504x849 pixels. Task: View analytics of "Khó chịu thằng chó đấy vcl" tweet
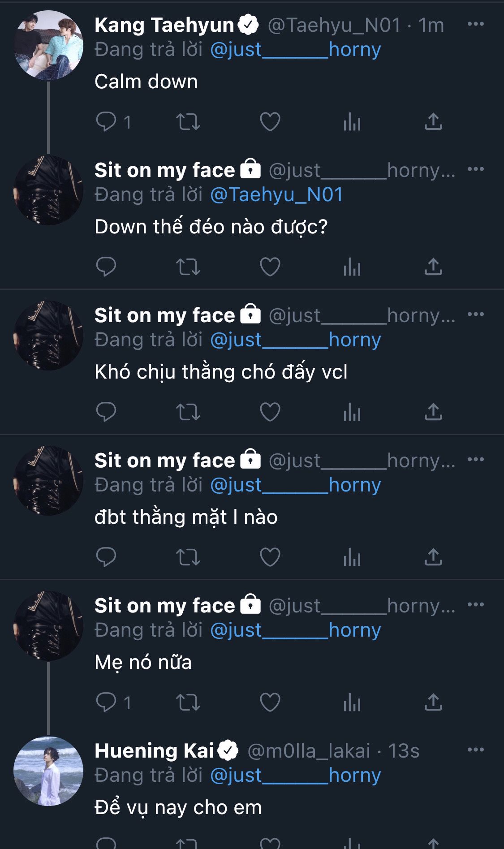point(352,412)
